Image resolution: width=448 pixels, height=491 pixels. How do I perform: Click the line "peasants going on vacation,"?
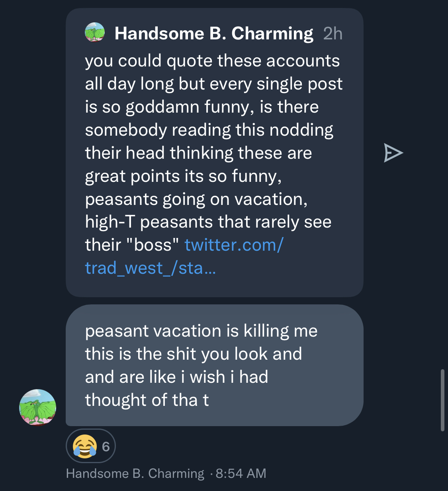coord(196,199)
